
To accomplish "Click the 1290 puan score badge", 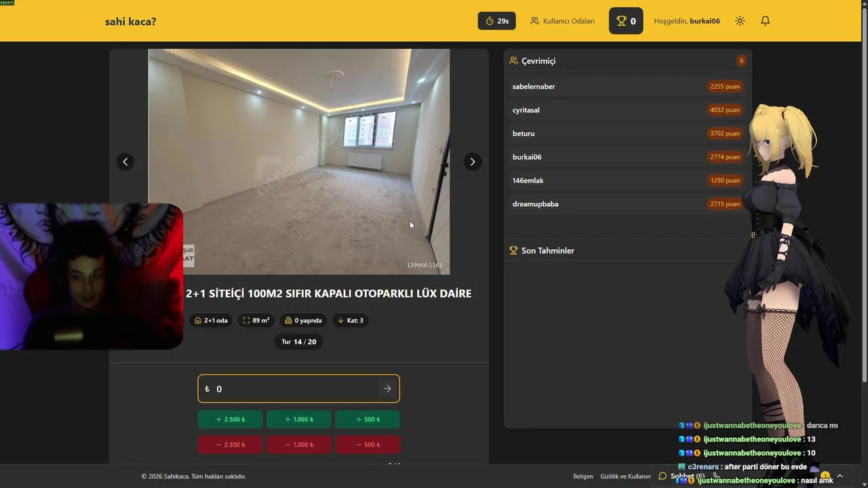I will click(x=724, y=180).
